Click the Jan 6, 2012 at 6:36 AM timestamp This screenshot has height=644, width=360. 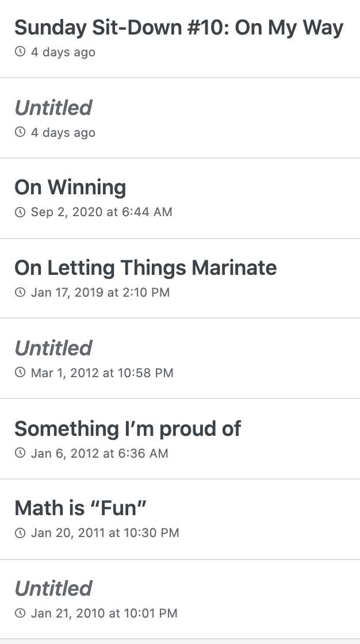click(x=99, y=454)
